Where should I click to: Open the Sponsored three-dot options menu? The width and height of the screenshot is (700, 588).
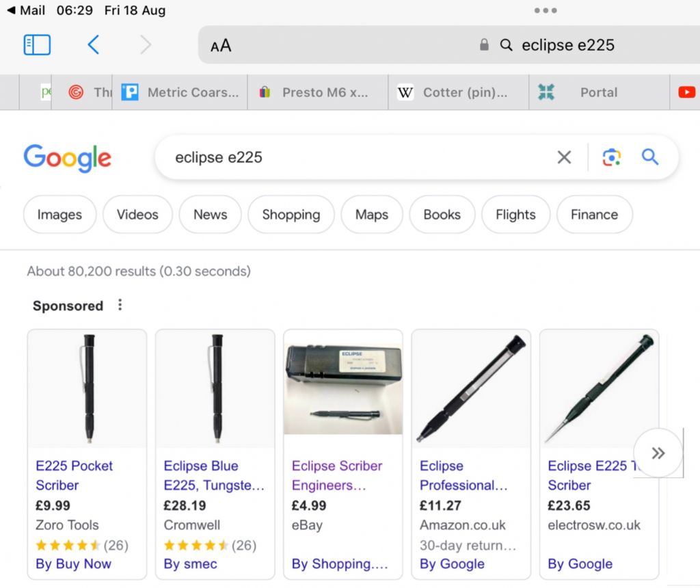120,306
